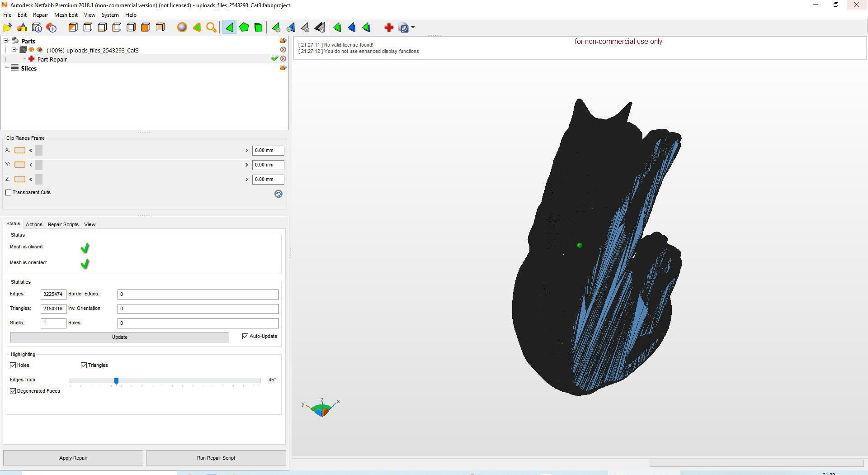
Task: Click the gray sphere zoom-all icon
Action: click(182, 28)
